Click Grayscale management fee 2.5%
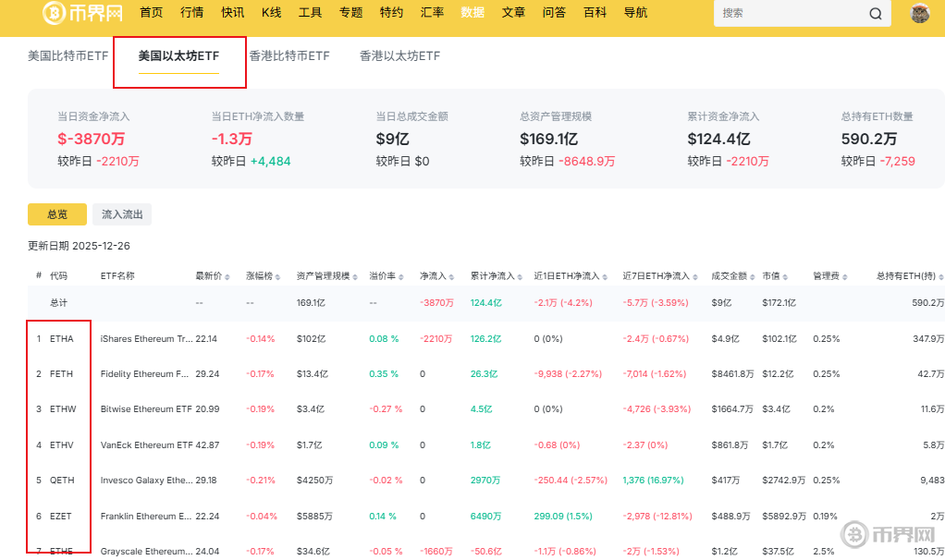The width and height of the screenshot is (945, 560). (x=824, y=551)
